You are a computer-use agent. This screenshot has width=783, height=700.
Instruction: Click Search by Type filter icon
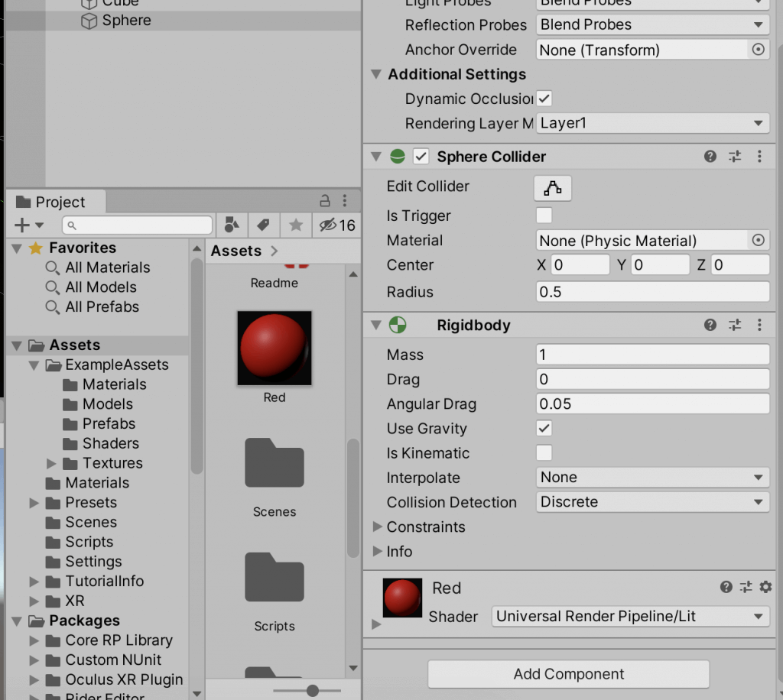point(231,225)
